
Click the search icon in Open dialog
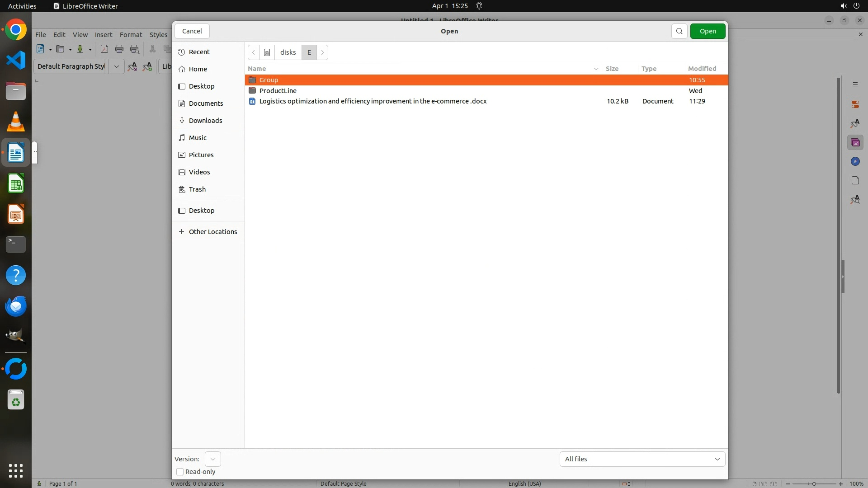pos(679,31)
